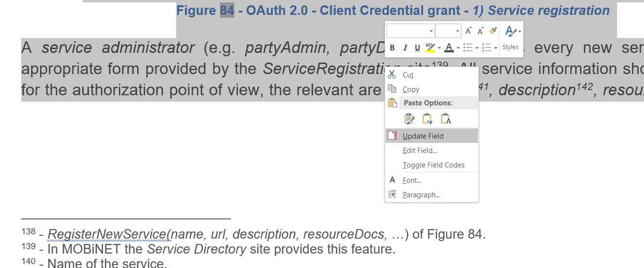Choose Update Field from context menu
The image size is (644, 268).
click(x=423, y=136)
